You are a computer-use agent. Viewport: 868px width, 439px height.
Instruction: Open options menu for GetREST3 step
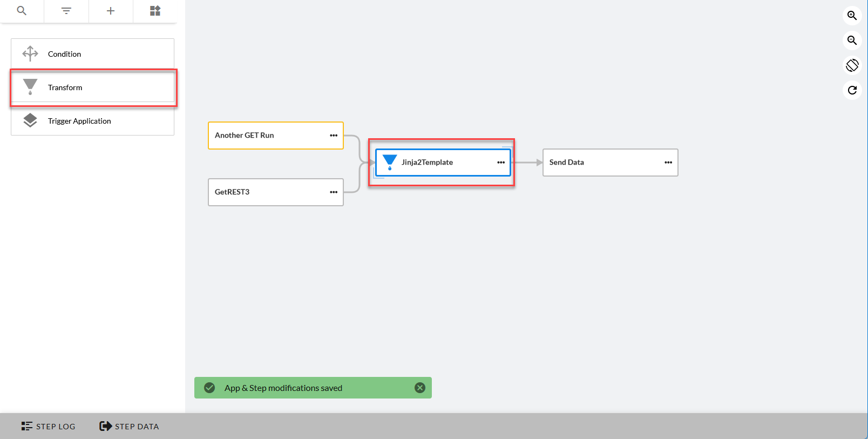(x=334, y=192)
